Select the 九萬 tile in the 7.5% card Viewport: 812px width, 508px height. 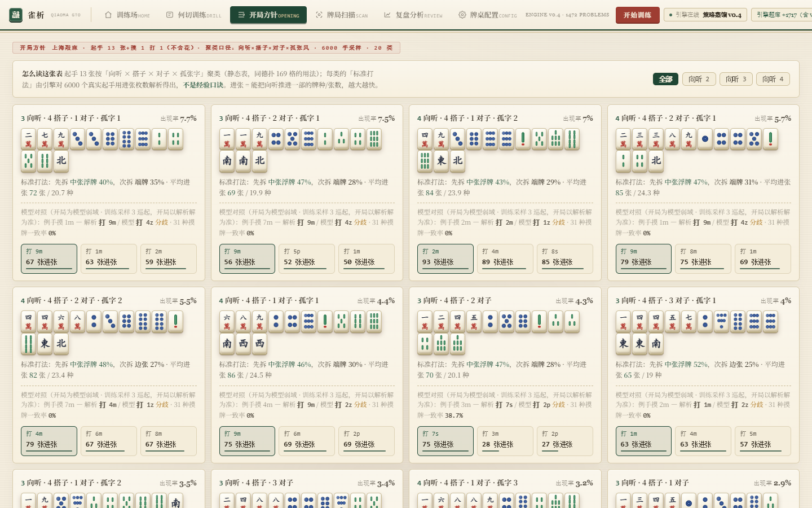[259, 139]
